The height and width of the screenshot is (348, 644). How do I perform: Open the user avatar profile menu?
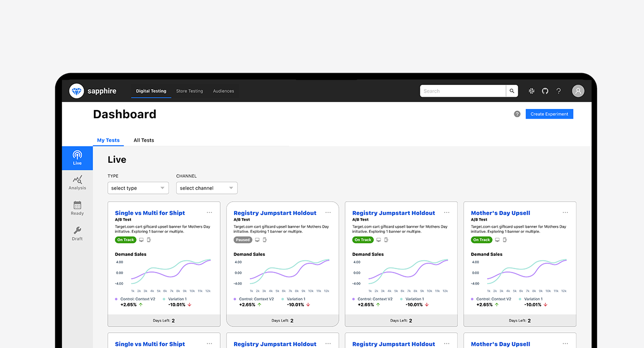coord(578,91)
